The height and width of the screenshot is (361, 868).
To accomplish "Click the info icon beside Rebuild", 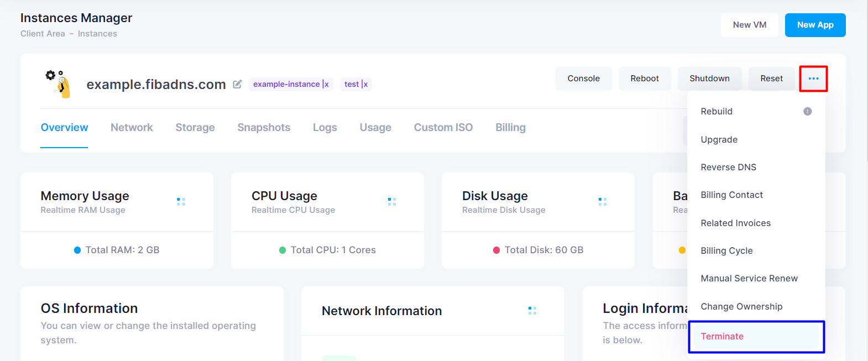I will point(807,111).
